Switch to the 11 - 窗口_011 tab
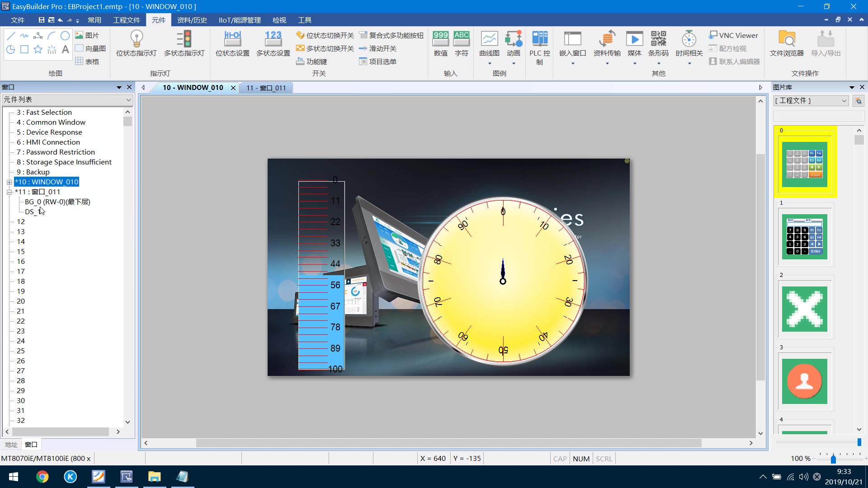 pyautogui.click(x=266, y=88)
